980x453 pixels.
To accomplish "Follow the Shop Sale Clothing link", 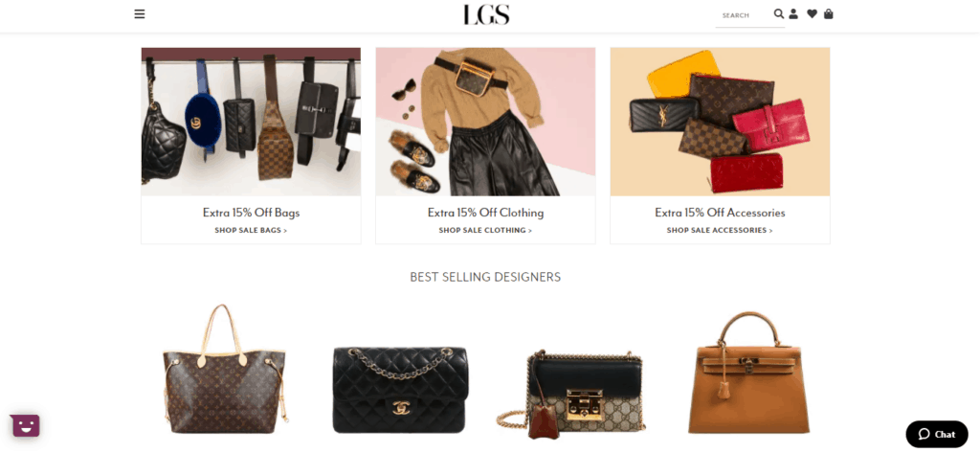I will [485, 230].
